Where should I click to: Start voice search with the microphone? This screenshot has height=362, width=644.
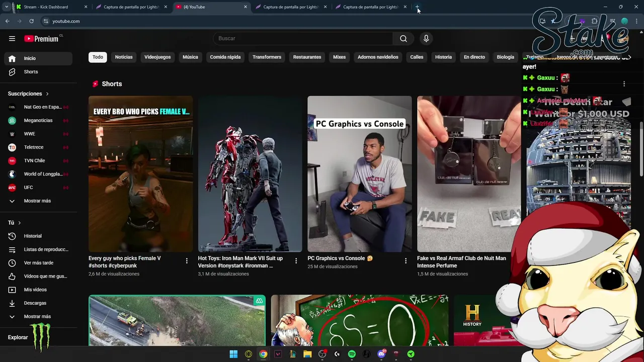(x=426, y=39)
